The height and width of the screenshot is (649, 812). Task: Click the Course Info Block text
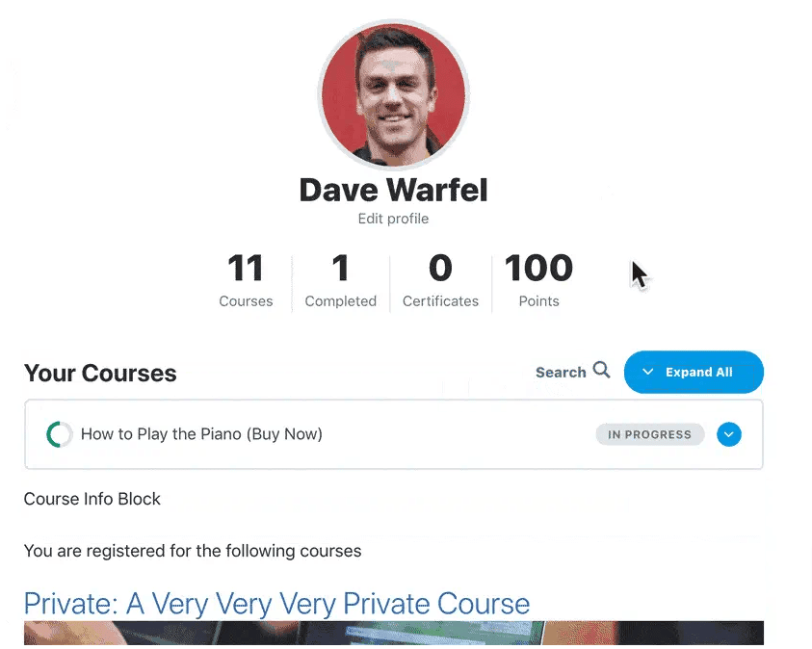(92, 499)
